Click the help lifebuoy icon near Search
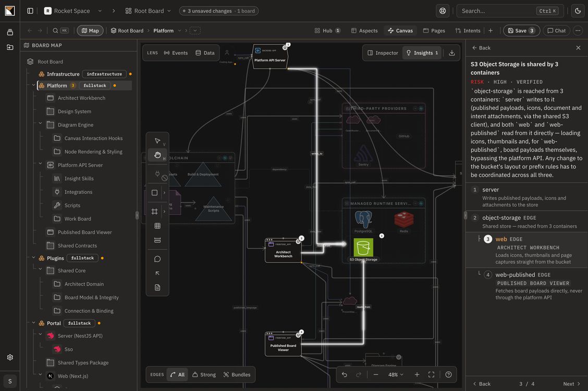 pyautogui.click(x=443, y=11)
